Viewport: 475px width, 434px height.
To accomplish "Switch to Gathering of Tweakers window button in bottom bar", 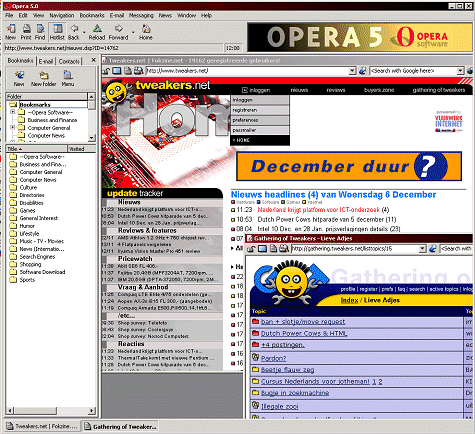I will pyautogui.click(x=120, y=426).
